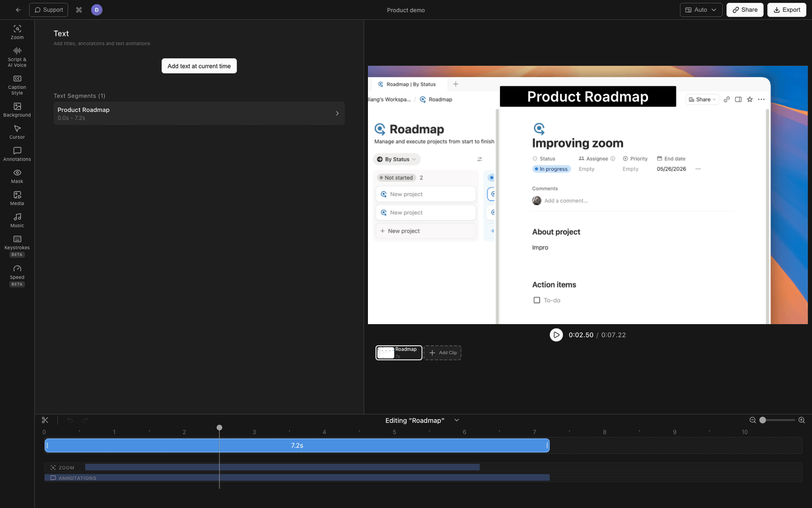Click the timeline zoom slider handle
812x508 pixels.
(762, 420)
